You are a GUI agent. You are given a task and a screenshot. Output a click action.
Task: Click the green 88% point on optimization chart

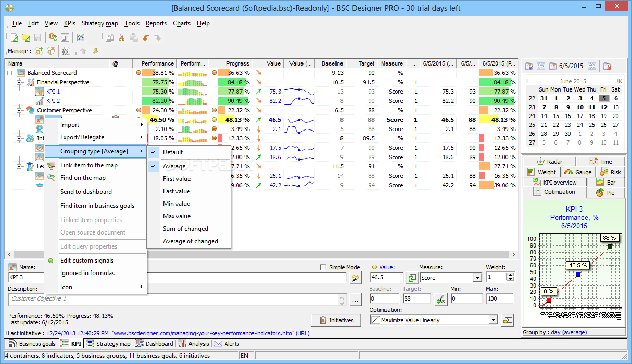coord(610,246)
